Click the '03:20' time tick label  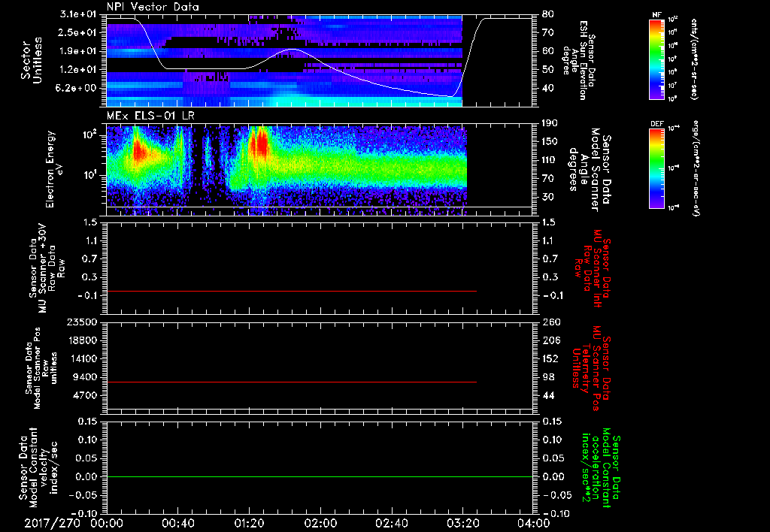click(462, 523)
